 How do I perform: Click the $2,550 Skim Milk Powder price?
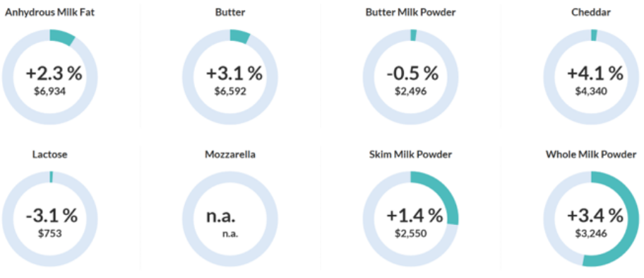[411, 233]
